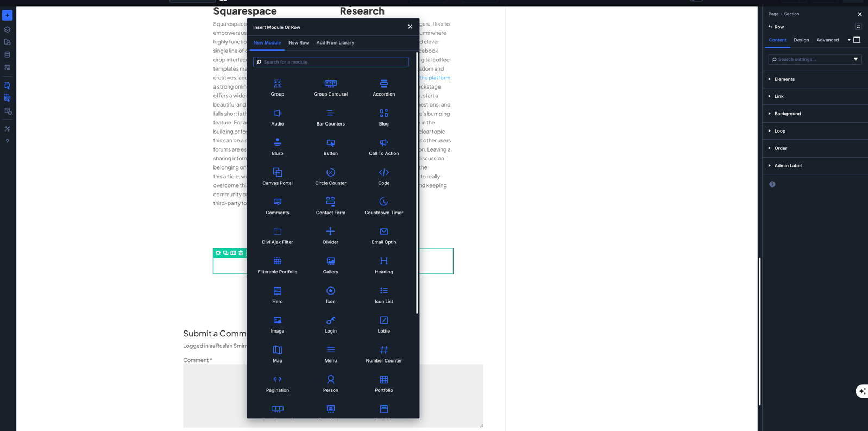Close the Insert Module Or Row dialog
Image resolution: width=868 pixels, height=431 pixels.
click(x=410, y=27)
